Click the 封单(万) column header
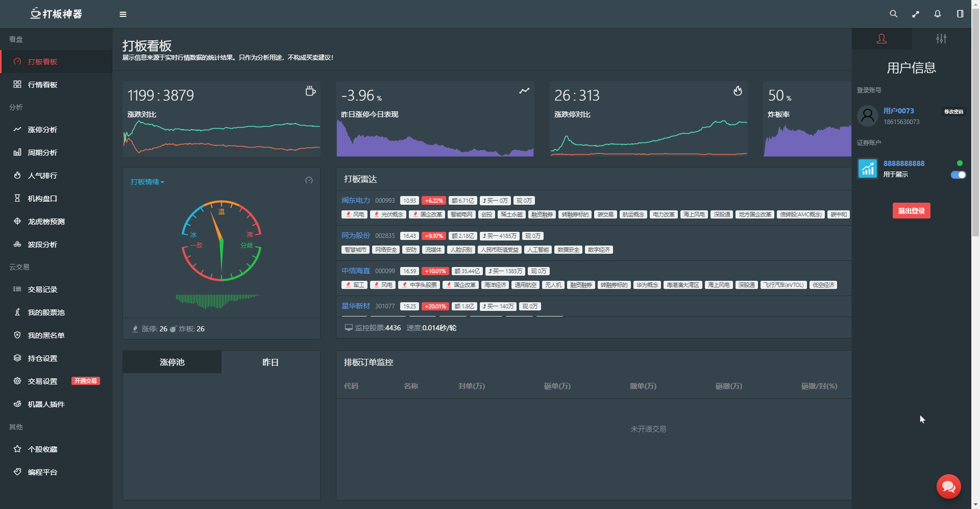This screenshot has height=509, width=980. (472, 386)
